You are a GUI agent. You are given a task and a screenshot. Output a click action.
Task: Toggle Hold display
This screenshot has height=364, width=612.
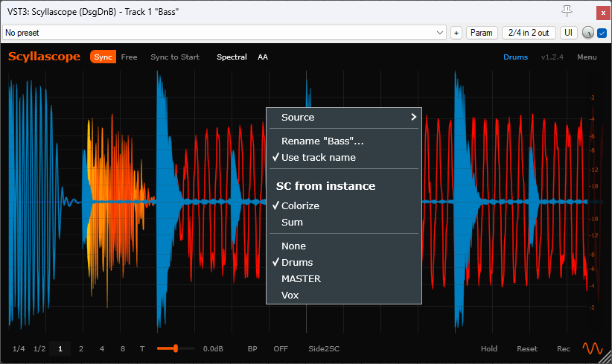point(489,349)
